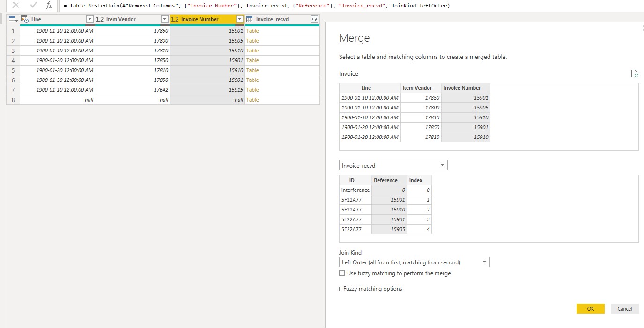The image size is (644, 328).
Task: Select Line column header in Merge Invoice preview
Action: pyautogui.click(x=370, y=88)
